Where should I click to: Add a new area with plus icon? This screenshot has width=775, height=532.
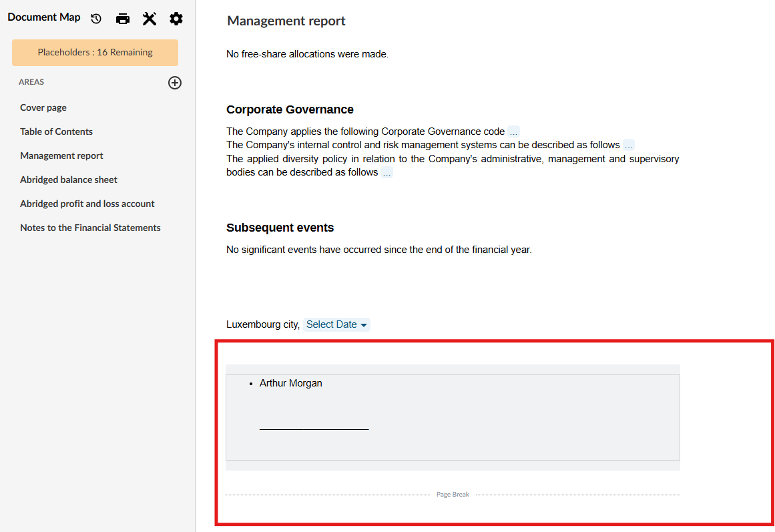pyautogui.click(x=175, y=83)
